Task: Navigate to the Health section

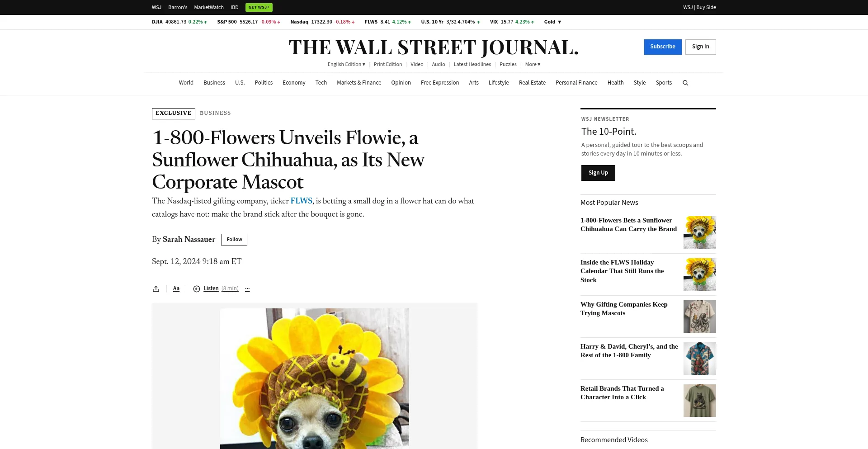Action: [615, 83]
